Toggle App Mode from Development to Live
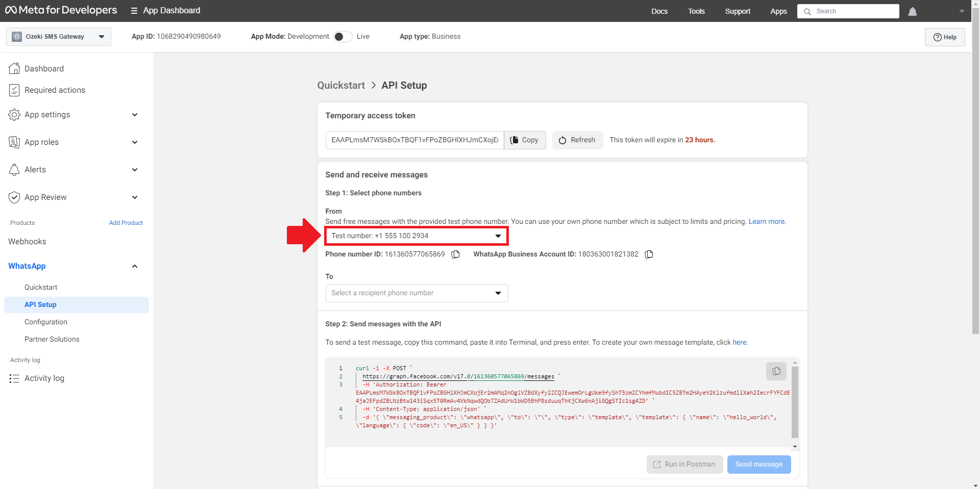 coord(343,37)
